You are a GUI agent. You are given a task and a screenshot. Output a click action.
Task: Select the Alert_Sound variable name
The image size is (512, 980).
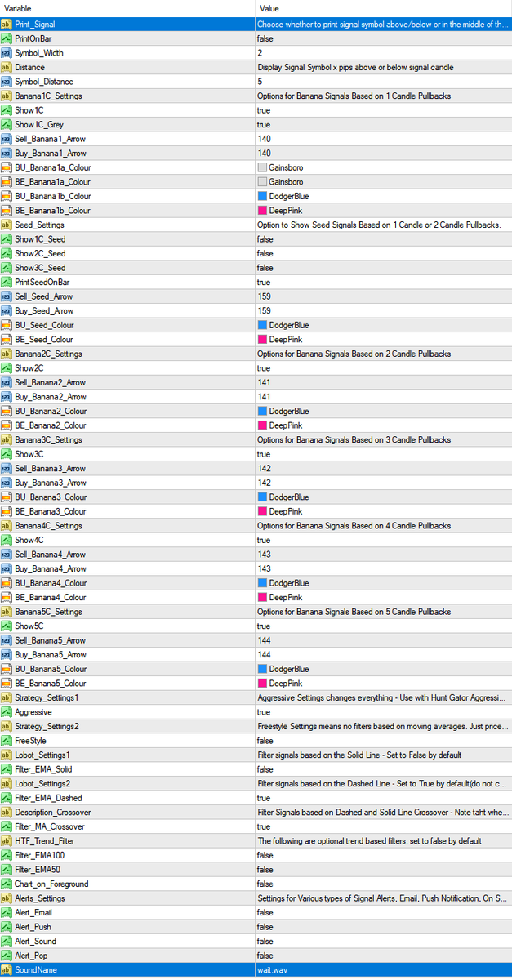38,941
